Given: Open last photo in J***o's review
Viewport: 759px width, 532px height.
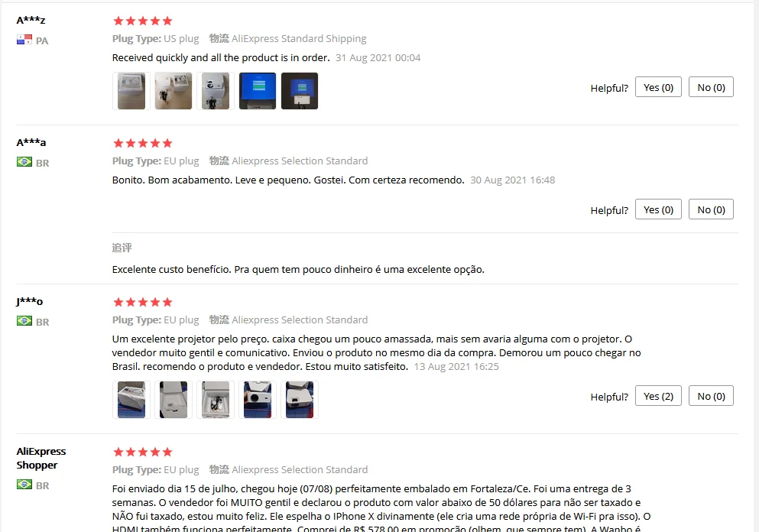Looking at the screenshot, I should pos(300,400).
